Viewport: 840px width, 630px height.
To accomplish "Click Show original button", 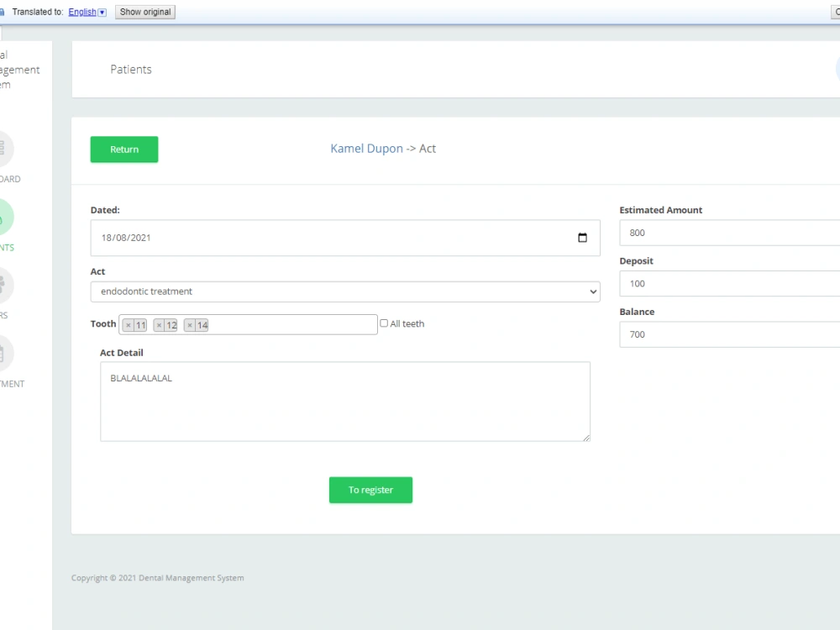I will pos(145,12).
